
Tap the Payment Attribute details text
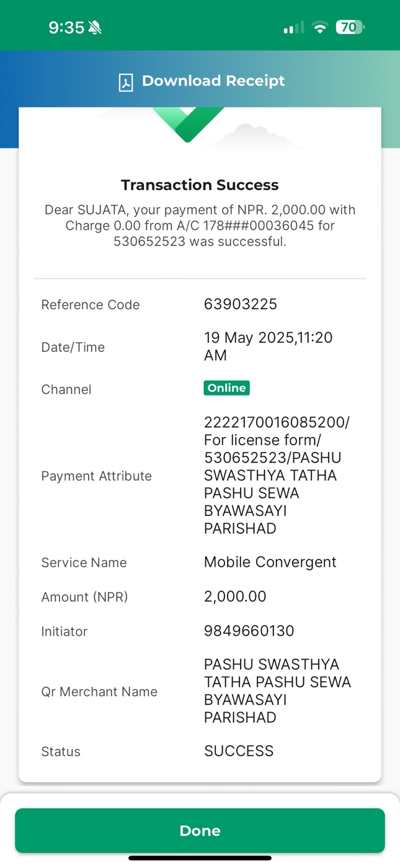click(x=277, y=476)
